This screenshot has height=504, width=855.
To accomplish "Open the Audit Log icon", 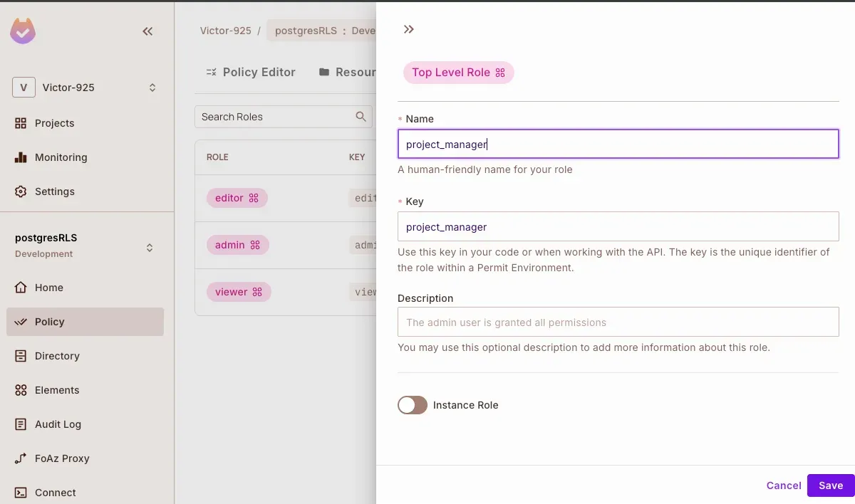I will [21, 424].
